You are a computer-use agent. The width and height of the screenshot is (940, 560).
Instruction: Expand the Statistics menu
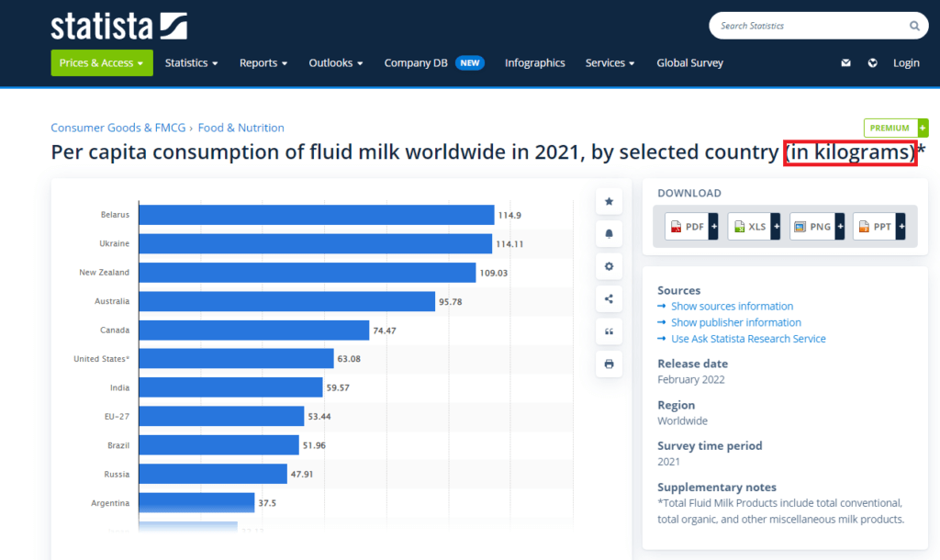[191, 63]
